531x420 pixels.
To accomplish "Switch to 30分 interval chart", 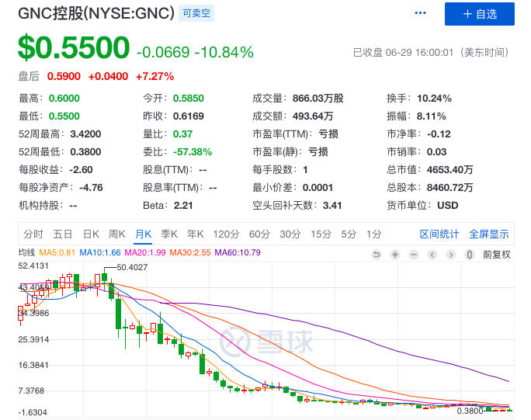I will [290, 234].
